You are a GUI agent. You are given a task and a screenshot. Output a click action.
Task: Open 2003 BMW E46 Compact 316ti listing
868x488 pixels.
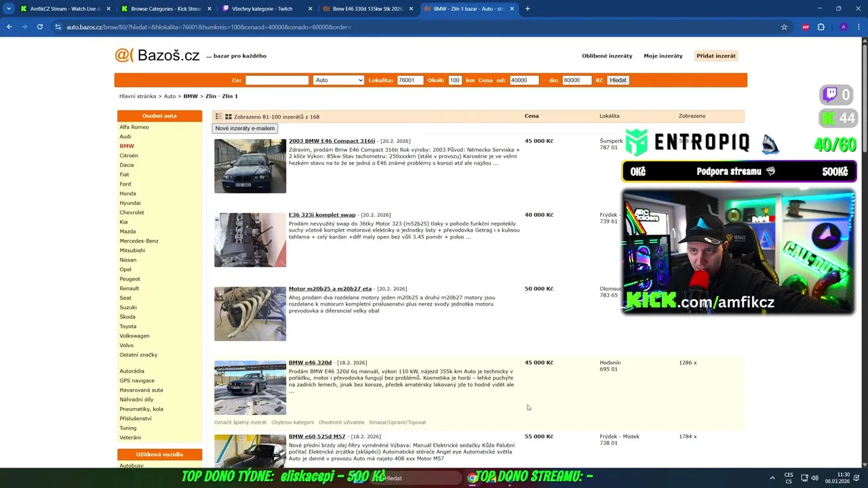(x=332, y=141)
